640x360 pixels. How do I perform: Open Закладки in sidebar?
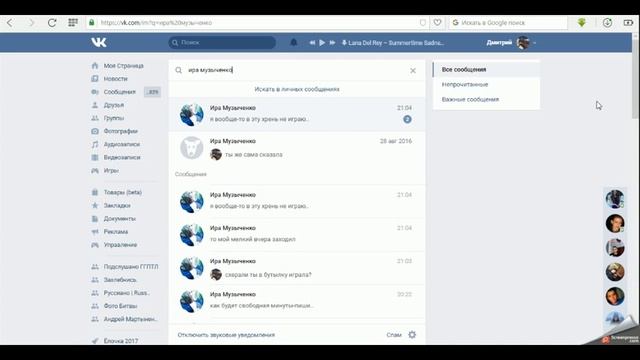(x=117, y=205)
